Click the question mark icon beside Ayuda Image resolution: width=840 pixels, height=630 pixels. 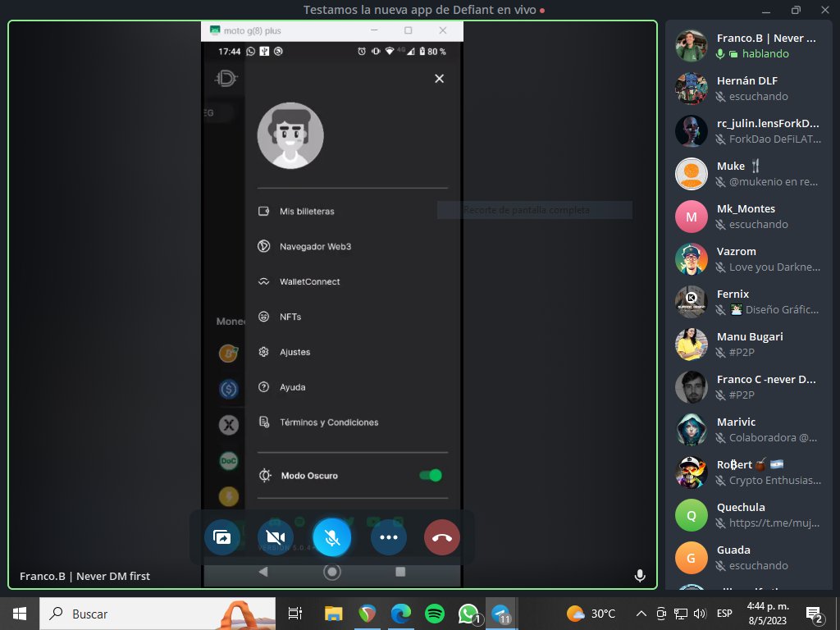click(x=263, y=387)
